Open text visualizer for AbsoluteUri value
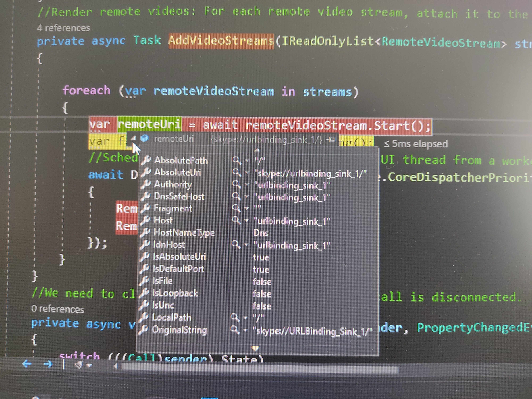Image resolution: width=532 pixels, height=399 pixels. [x=237, y=172]
